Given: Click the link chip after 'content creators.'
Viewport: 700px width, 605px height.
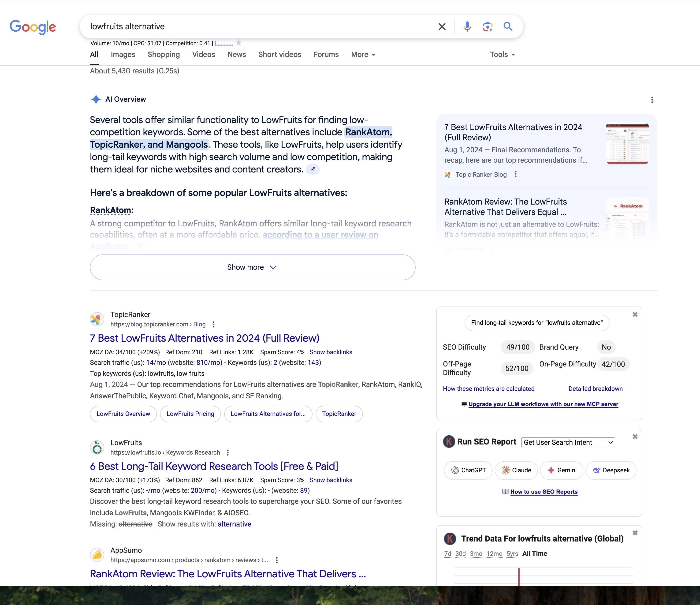Looking at the screenshot, I should [x=313, y=169].
